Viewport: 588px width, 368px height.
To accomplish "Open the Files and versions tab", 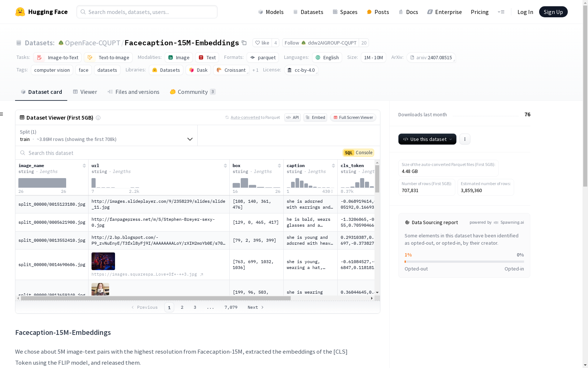I will tap(133, 92).
